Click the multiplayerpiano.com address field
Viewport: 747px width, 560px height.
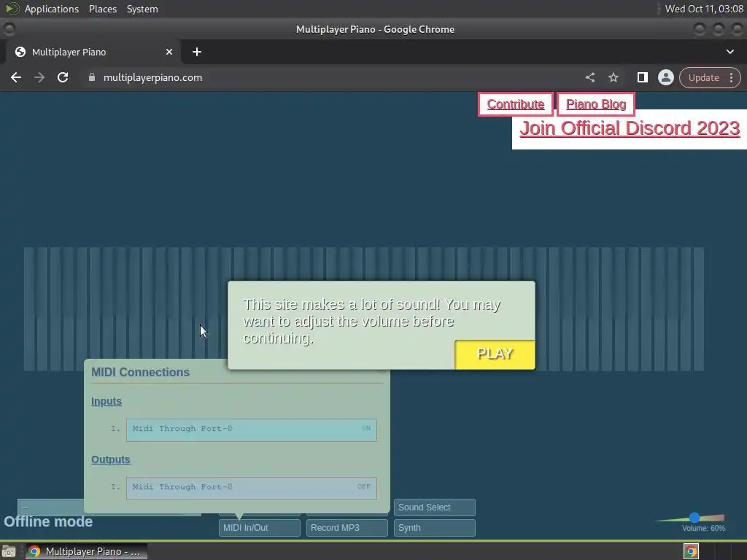152,77
